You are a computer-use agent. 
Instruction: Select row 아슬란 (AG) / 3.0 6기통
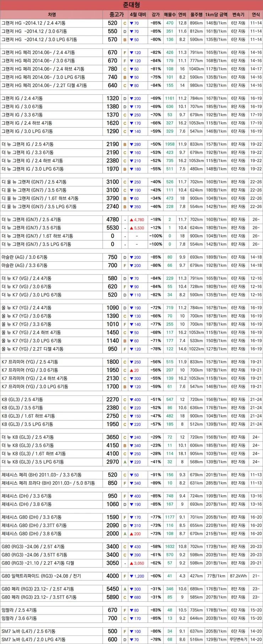pyautogui.click(x=131, y=257)
